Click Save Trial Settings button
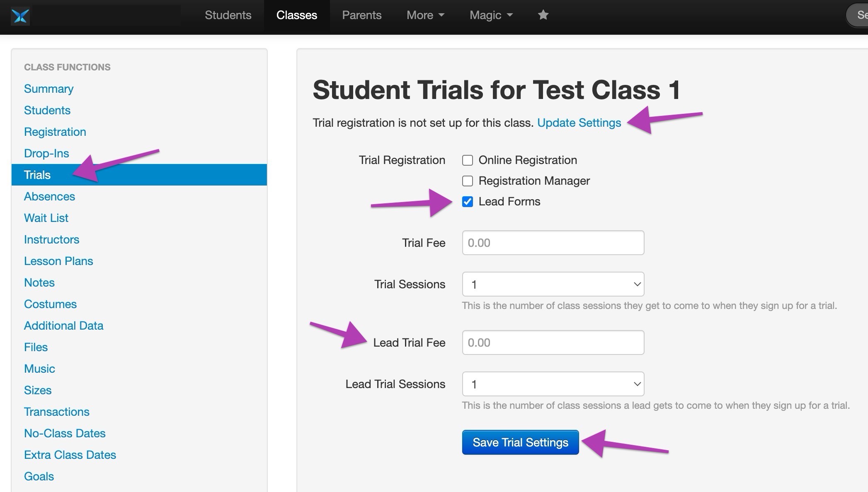This screenshot has width=868, height=492. pyautogui.click(x=520, y=442)
